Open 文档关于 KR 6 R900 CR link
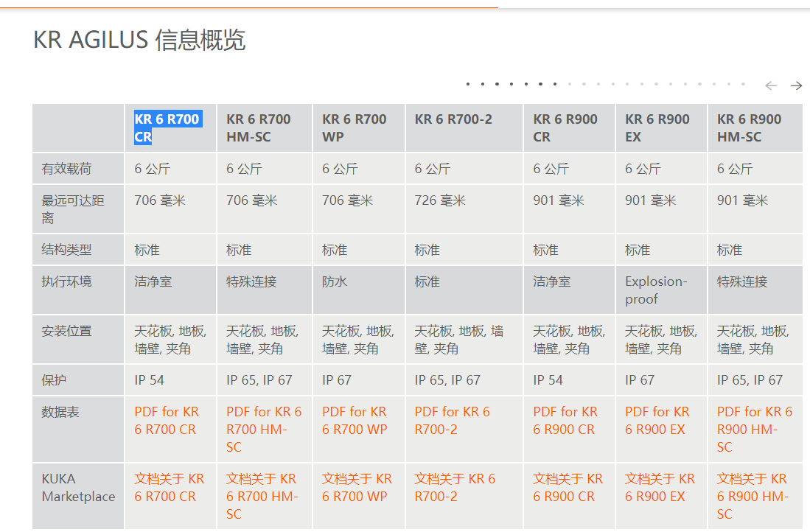The height and width of the screenshot is (532, 810). (568, 488)
